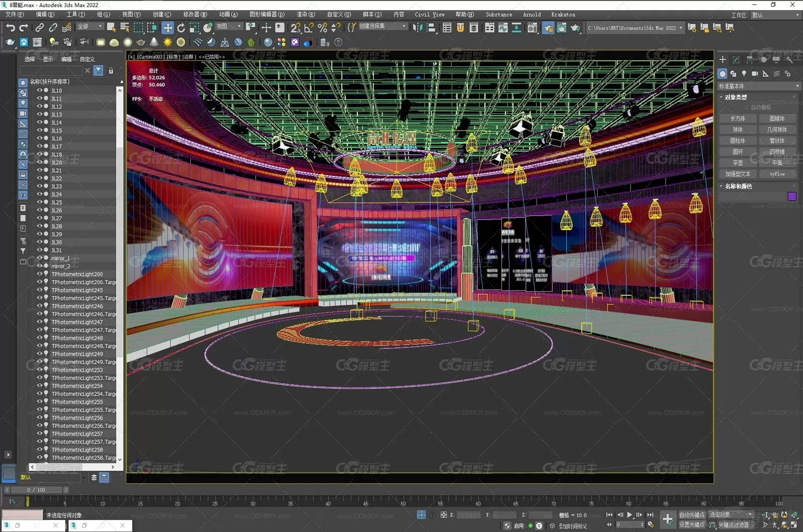Toggle the Angle Snap icon
This screenshot has height=532, width=803.
[x=309, y=28]
